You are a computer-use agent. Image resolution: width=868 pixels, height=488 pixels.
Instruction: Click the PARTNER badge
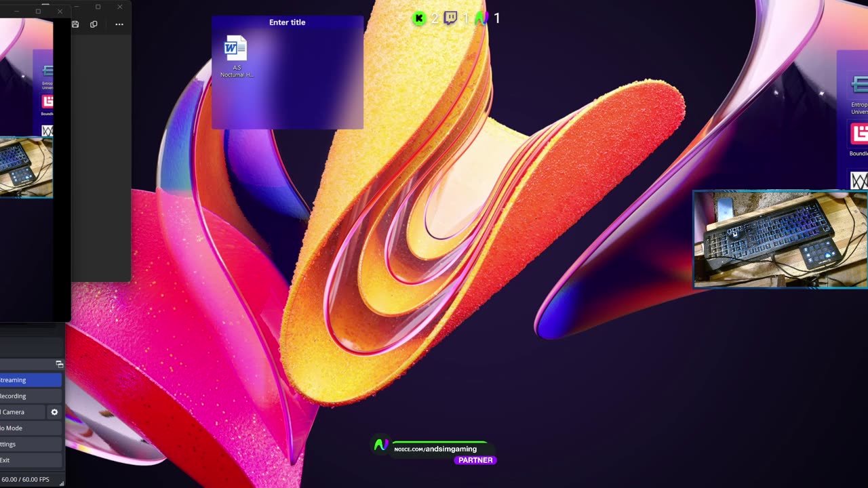point(475,460)
